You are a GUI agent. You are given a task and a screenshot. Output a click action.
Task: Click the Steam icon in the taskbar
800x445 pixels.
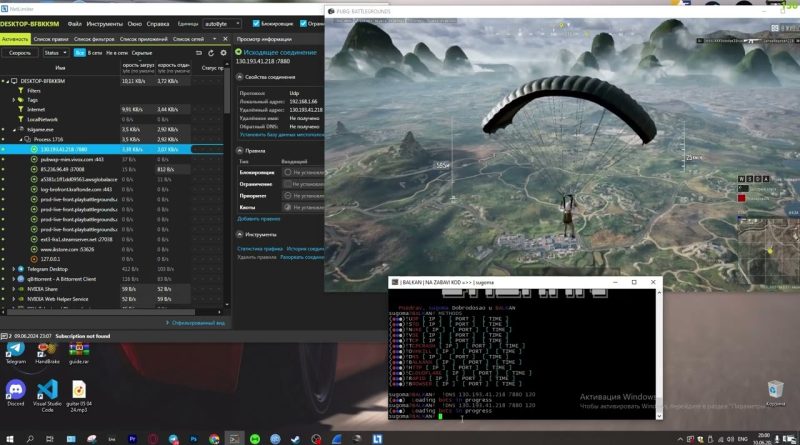click(x=295, y=439)
